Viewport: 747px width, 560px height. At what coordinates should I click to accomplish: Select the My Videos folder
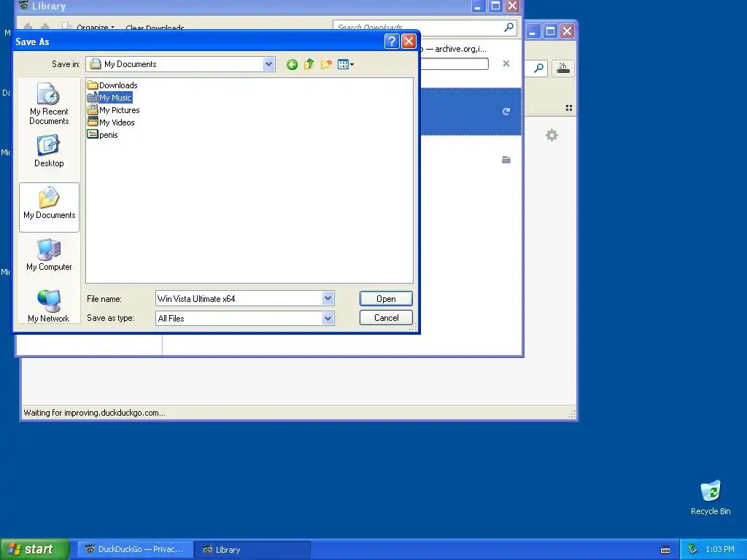(111, 122)
